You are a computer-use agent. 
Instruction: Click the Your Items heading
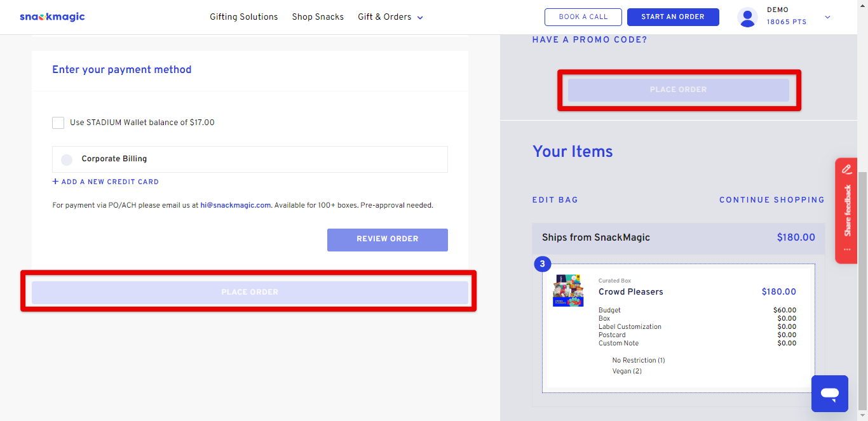573,152
